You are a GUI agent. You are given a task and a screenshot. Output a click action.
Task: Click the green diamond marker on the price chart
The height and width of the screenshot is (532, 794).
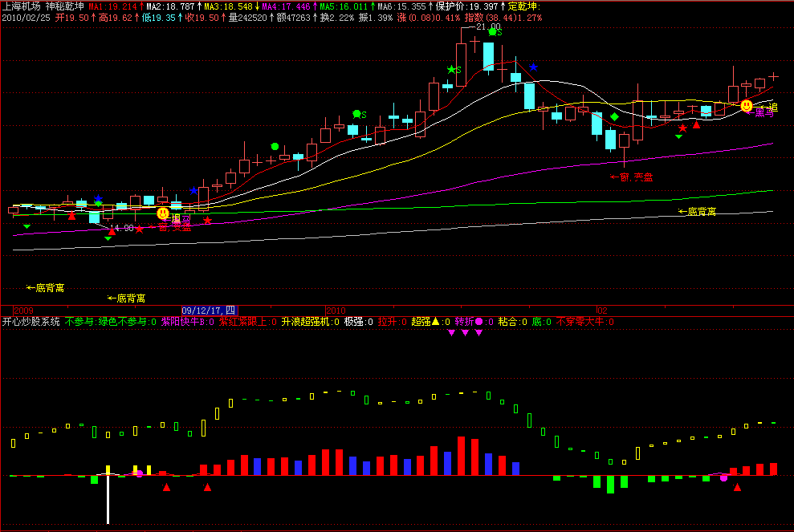[x=614, y=117]
